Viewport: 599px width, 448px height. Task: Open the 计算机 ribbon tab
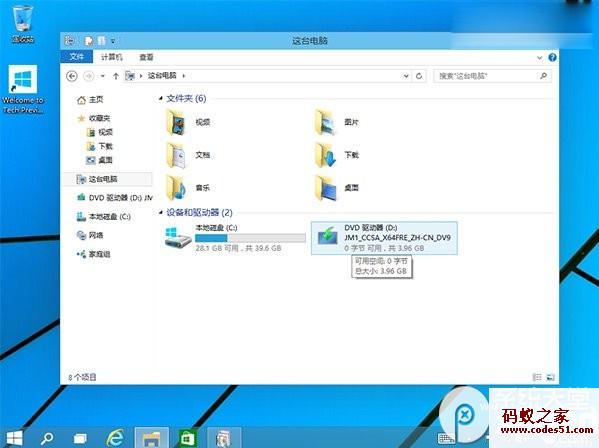coord(112,57)
